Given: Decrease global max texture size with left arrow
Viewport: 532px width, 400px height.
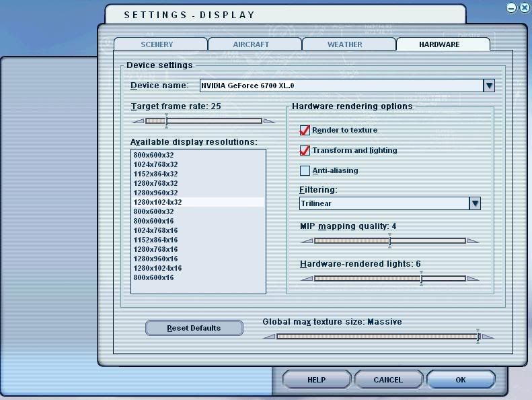Looking at the screenshot, I should (x=270, y=337).
